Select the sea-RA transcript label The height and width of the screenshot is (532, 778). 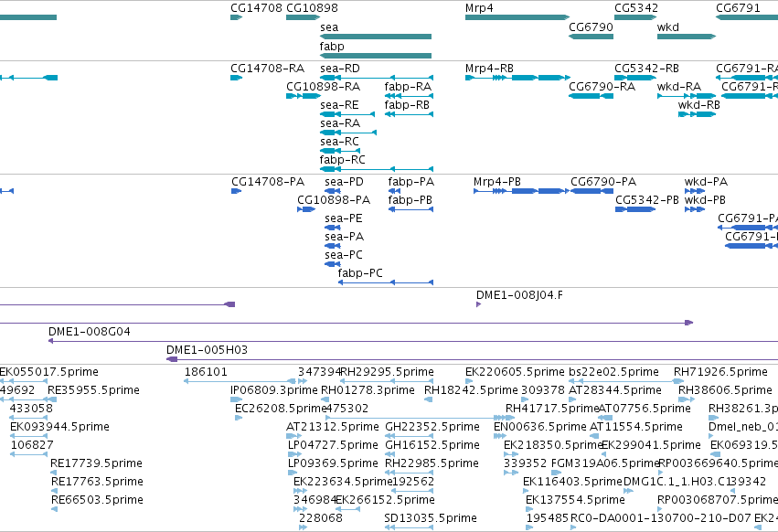coord(340,123)
